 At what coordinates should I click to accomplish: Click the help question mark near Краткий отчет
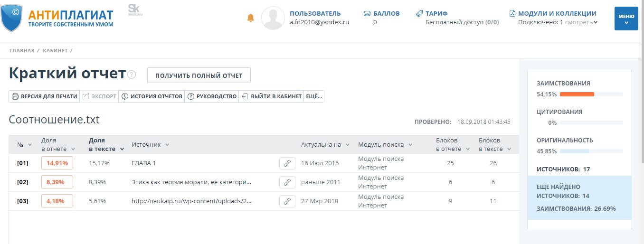point(132,75)
